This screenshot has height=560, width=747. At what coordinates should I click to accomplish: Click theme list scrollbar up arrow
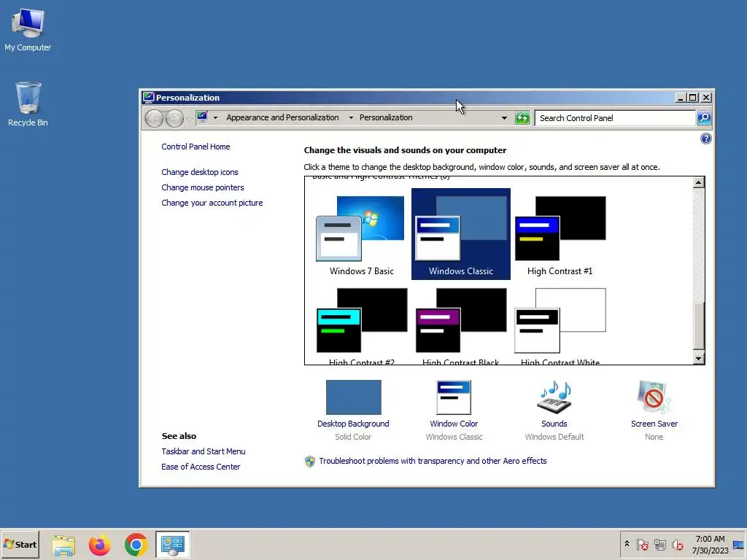coord(698,182)
